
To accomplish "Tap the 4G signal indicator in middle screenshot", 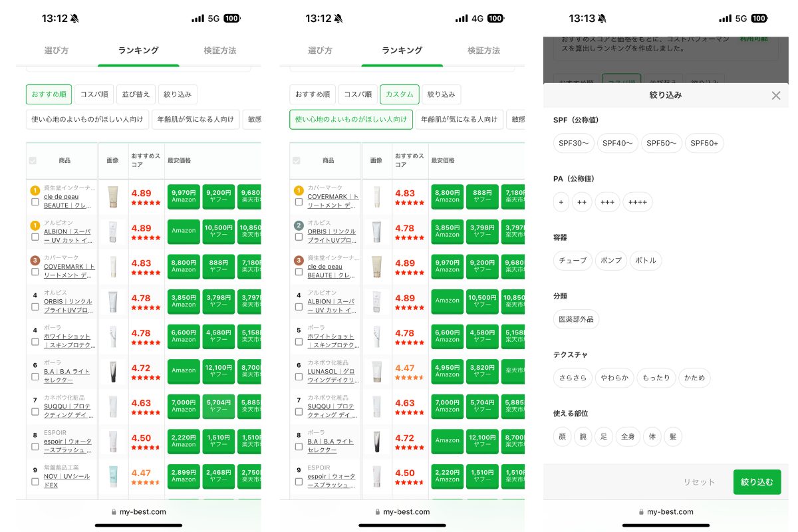I will click(x=477, y=19).
